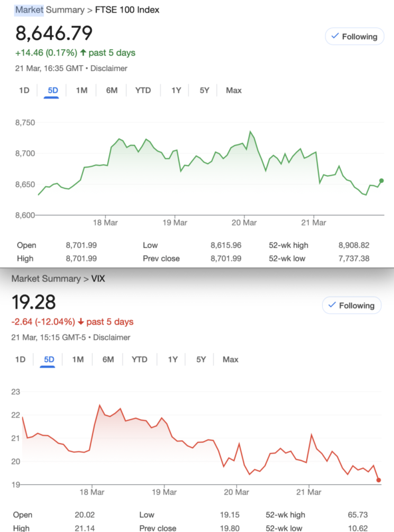The image size is (394, 532).
Task: Switch VIX chart to 6M range
Action: (x=108, y=359)
